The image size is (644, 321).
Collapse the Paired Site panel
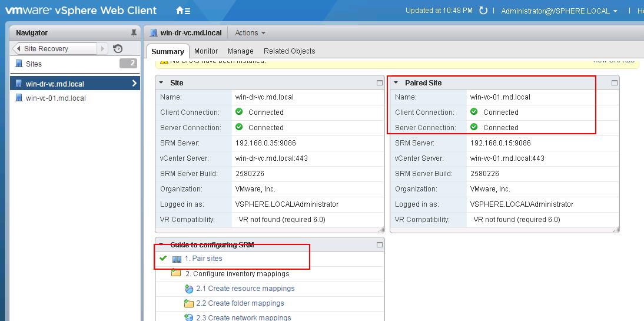tap(396, 82)
